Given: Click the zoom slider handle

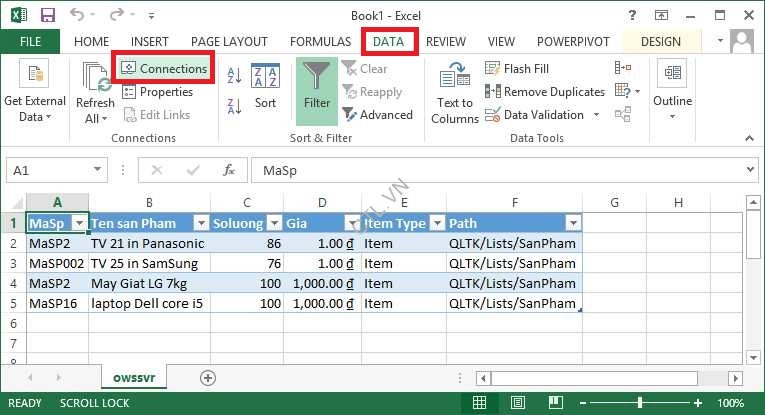Looking at the screenshot, I should (640, 403).
